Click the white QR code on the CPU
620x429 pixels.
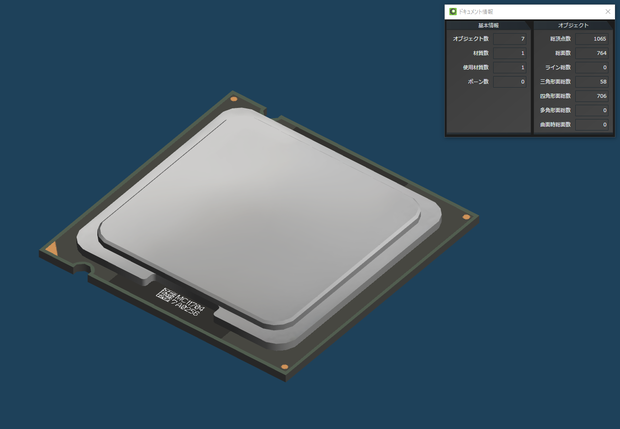pyautogui.click(x=166, y=294)
